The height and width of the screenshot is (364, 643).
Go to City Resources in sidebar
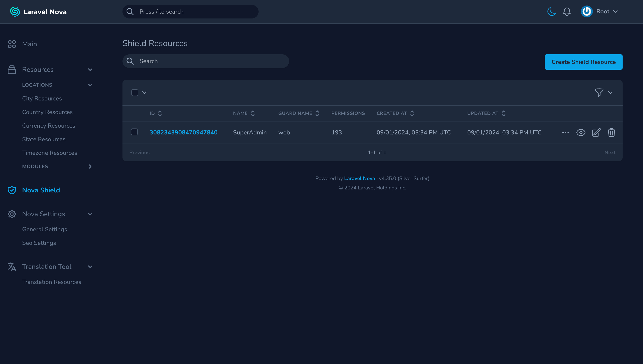coord(42,99)
